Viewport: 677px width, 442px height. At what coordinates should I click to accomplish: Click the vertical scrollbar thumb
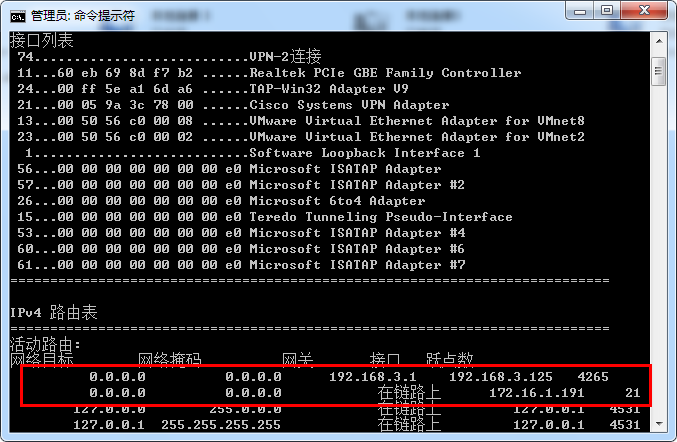pyautogui.click(x=658, y=70)
